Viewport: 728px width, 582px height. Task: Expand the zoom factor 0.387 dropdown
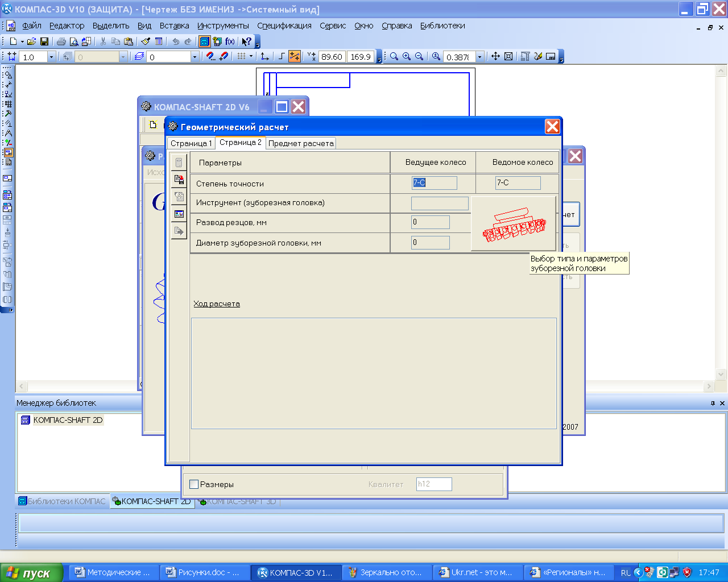[479, 57]
